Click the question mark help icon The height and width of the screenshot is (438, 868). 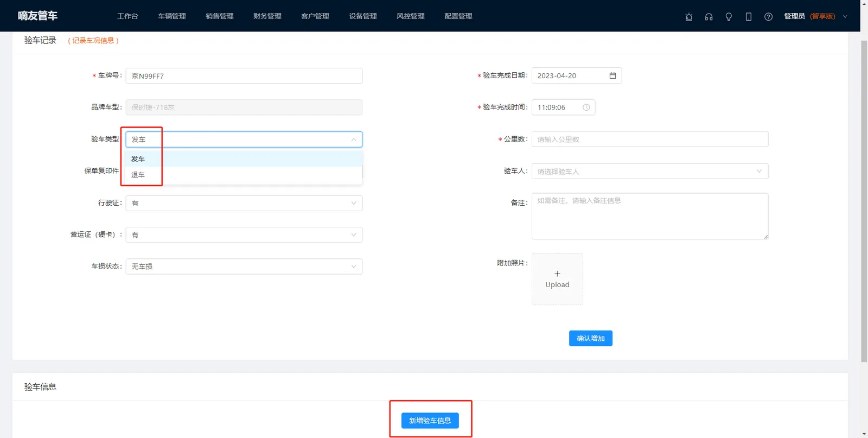[x=768, y=17]
